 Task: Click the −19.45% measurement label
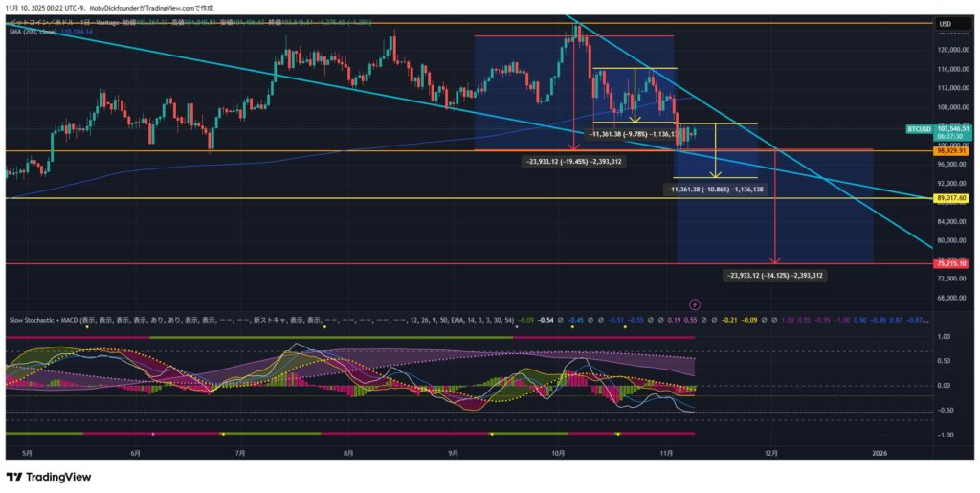[574, 161]
